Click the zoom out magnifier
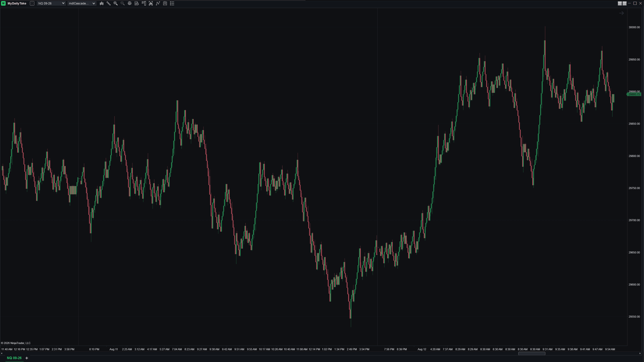This screenshot has width=644, height=362. 123,3
